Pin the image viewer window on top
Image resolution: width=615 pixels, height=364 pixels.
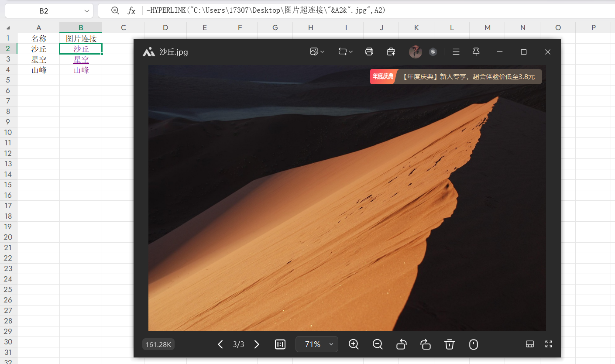(x=476, y=52)
